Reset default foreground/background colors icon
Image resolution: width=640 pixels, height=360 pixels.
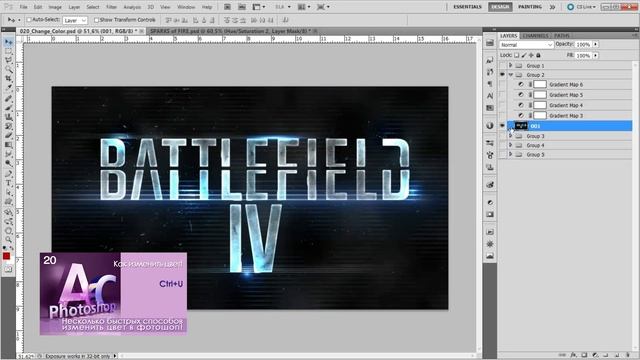click(5, 248)
